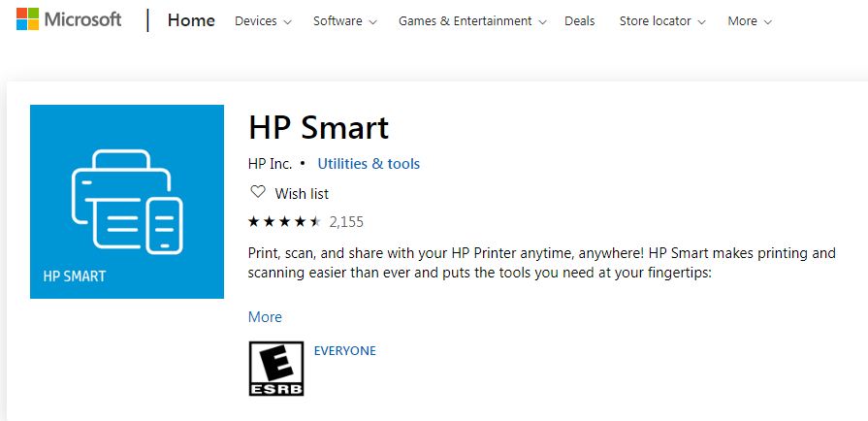Screen dimensions: 868x421
Task: Open the Deals menu item
Action: [580, 21]
